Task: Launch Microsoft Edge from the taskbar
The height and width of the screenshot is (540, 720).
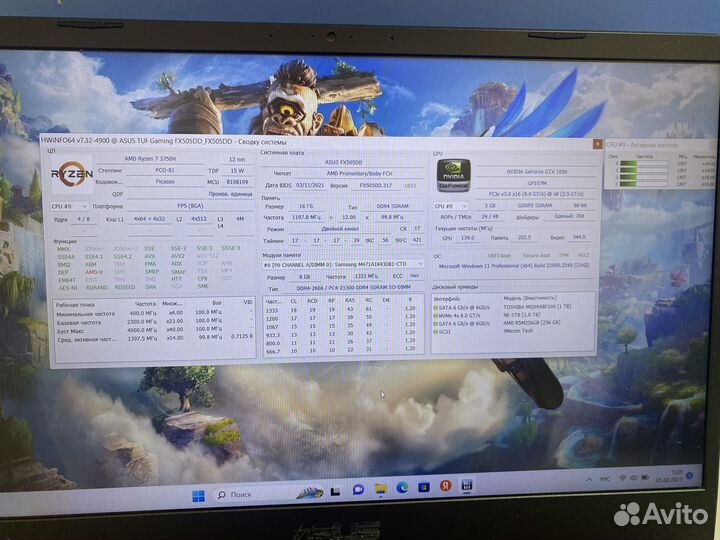Action: (402, 488)
